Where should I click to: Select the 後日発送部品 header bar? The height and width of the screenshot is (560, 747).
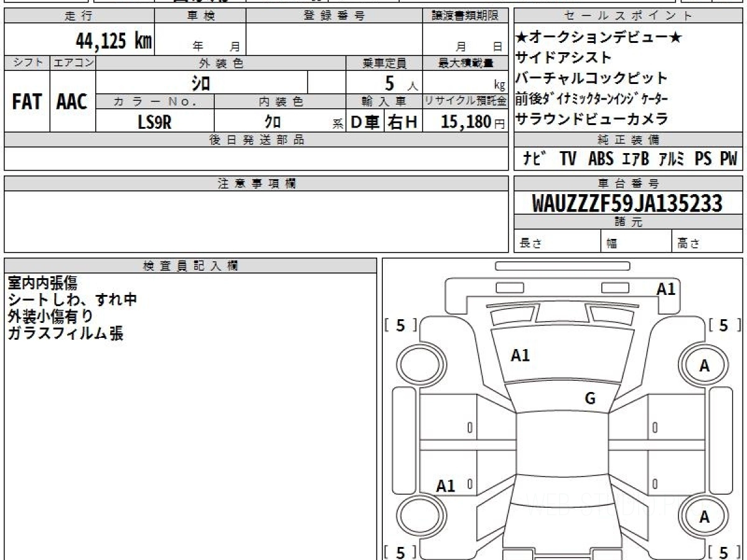(256, 139)
